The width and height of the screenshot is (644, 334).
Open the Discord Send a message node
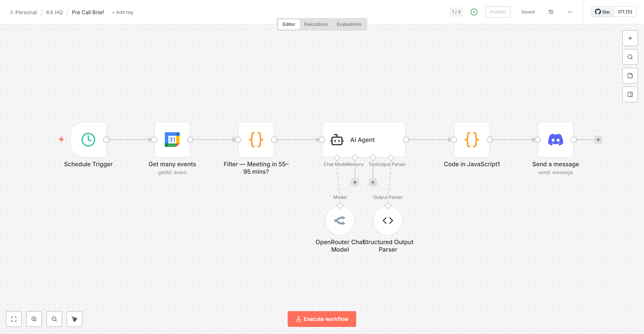556,140
